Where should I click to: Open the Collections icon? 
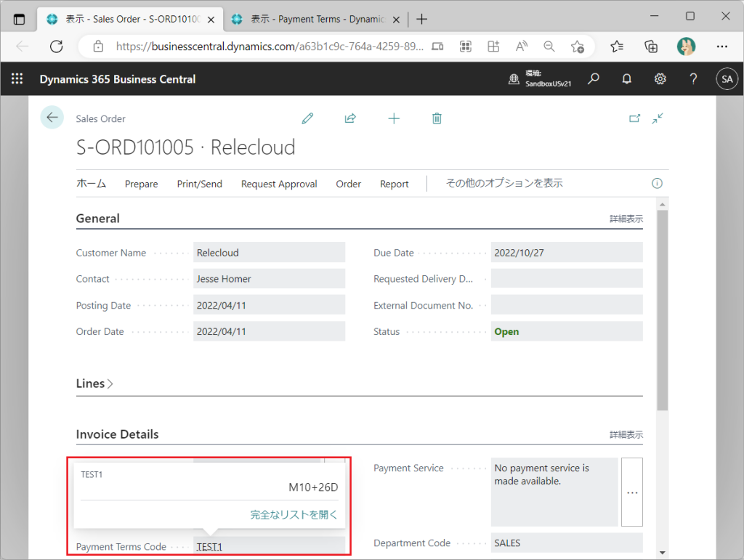coord(651,46)
